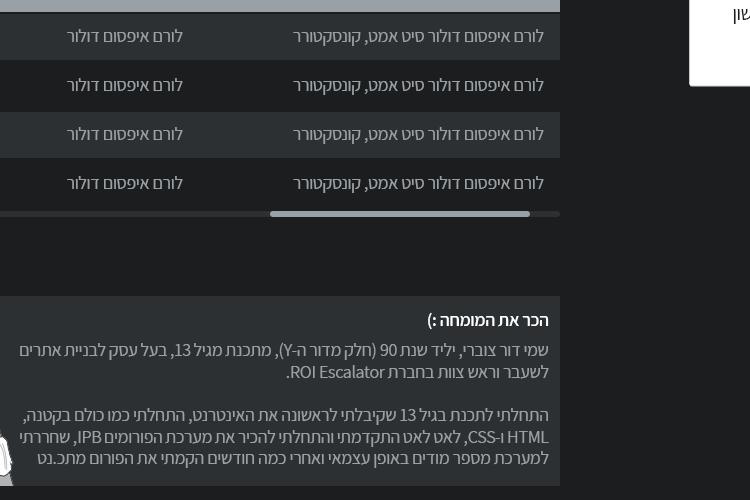Viewport: 750px width, 500px height.
Task: Select the second row's short 'לורם איפסום דולור' cell
Action: pos(124,86)
